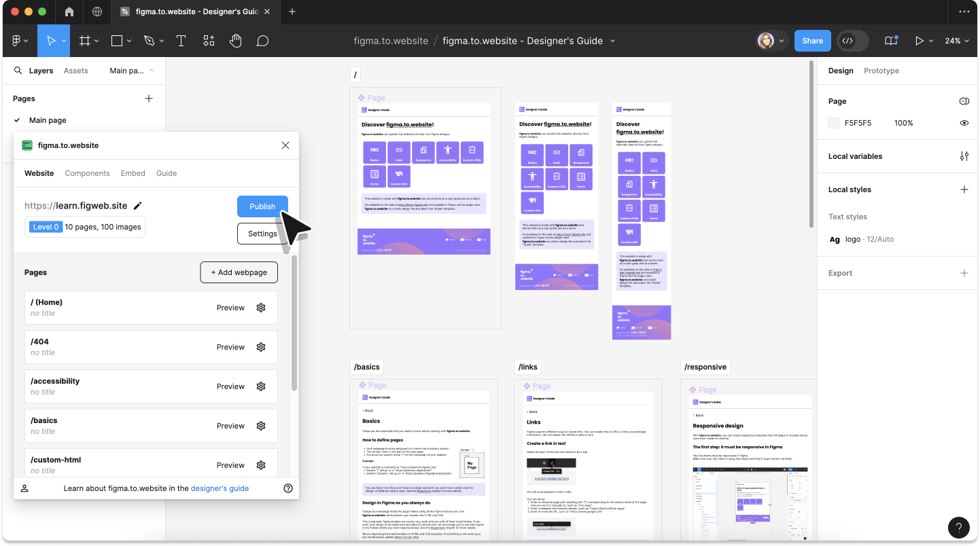Open the file name dropdown chevron
980x546 pixels.
612,41
